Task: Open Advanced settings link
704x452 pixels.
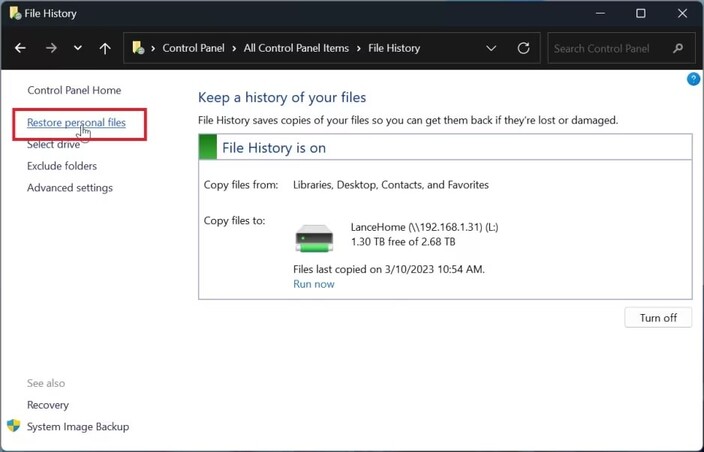Action: click(x=70, y=188)
